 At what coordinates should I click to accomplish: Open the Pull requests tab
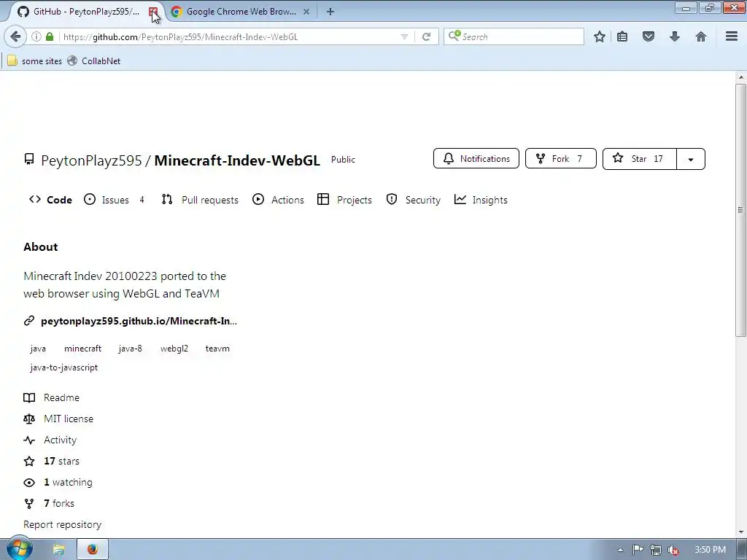[x=200, y=200]
